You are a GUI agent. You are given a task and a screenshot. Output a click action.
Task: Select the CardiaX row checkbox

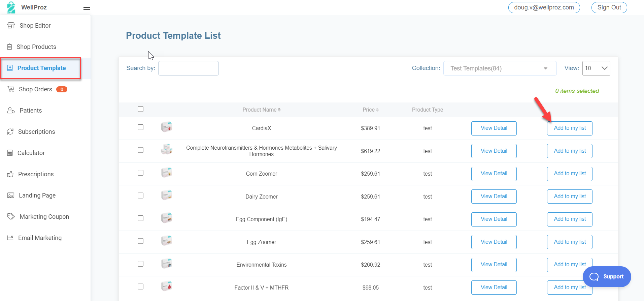point(140,127)
